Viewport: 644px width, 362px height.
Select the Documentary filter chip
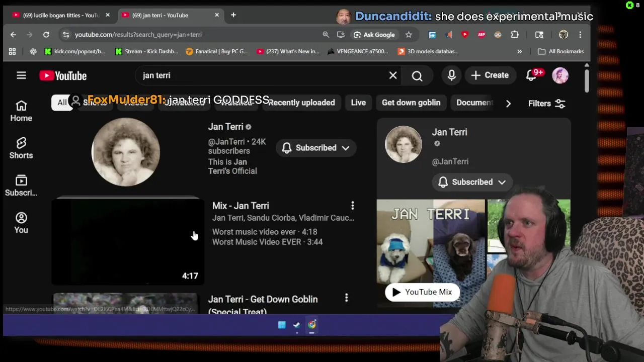tap(474, 103)
